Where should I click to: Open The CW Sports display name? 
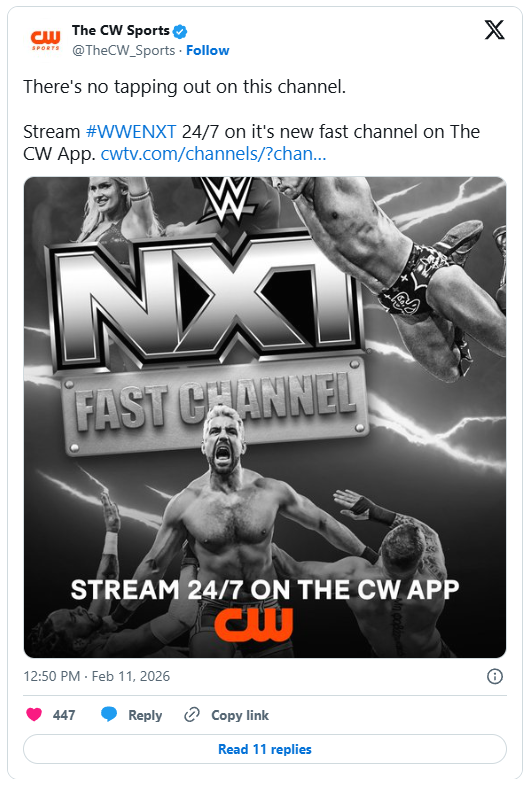coord(120,30)
